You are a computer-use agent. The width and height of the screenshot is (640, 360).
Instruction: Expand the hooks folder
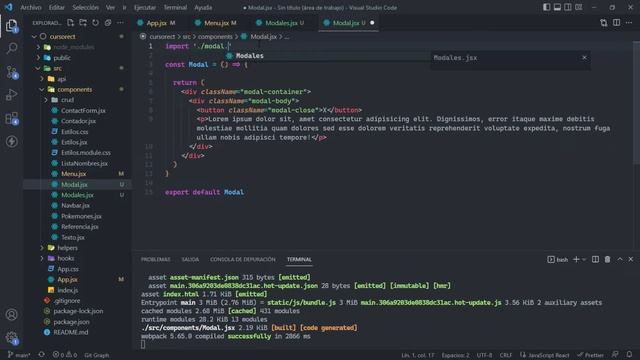42,258
